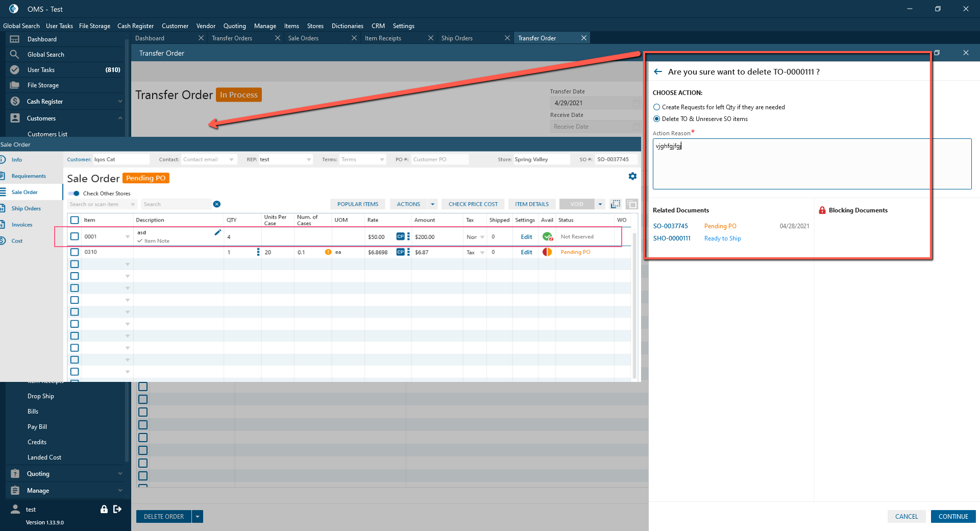This screenshot has width=980, height=531.
Task: Switch to the Item Receipts tab
Action: tap(383, 38)
